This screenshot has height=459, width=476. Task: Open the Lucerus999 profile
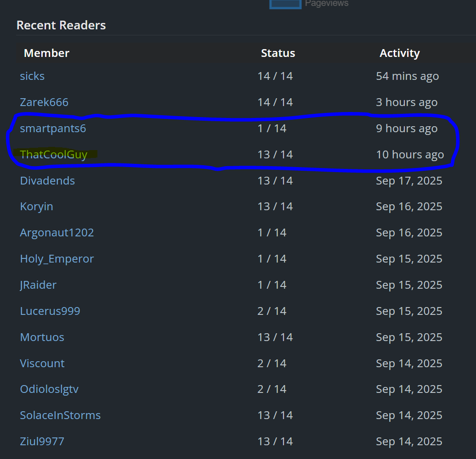click(x=50, y=311)
